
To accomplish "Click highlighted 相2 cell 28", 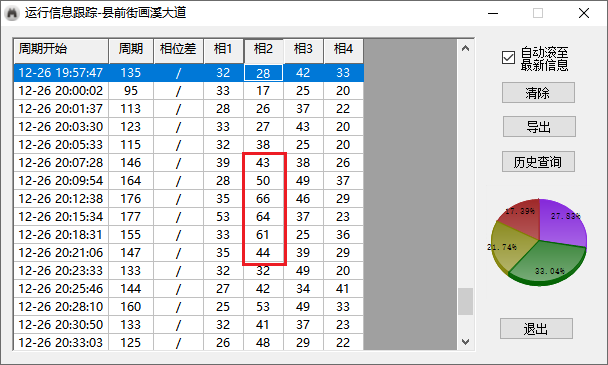I will click(x=263, y=73).
